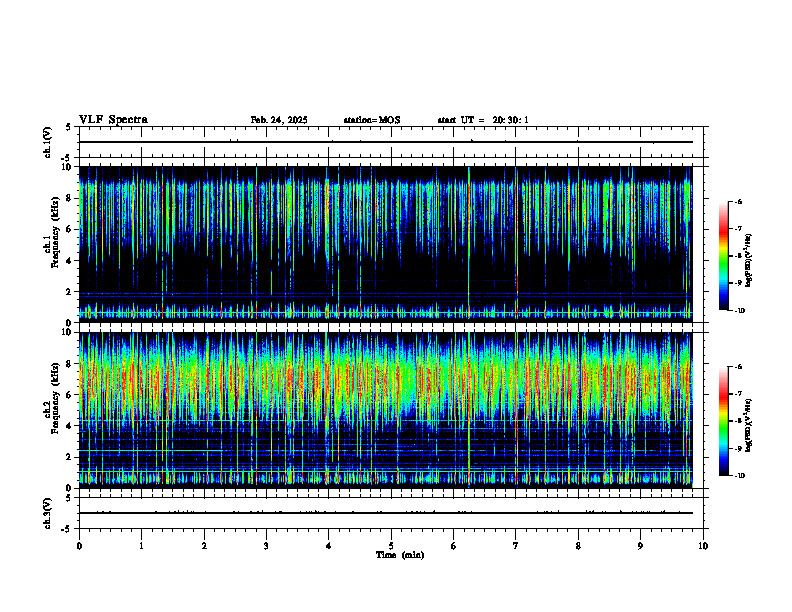Click the ch.3 voltage trace line
The image size is (792, 612).
point(386,513)
